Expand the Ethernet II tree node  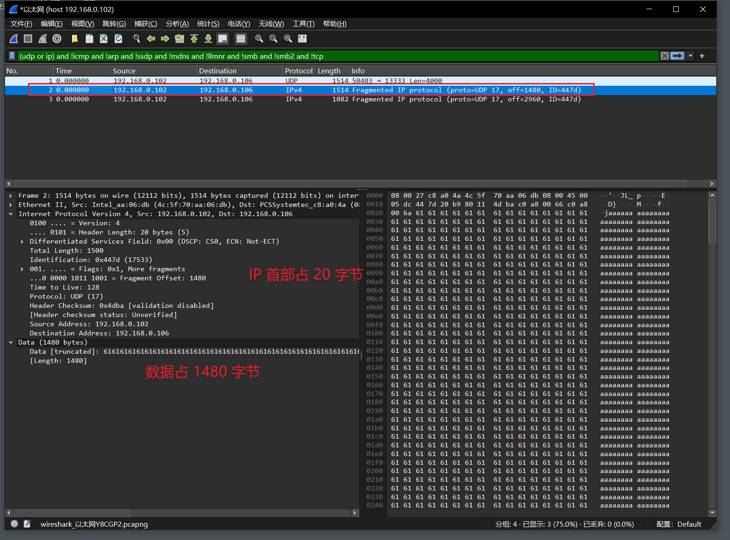[10, 205]
